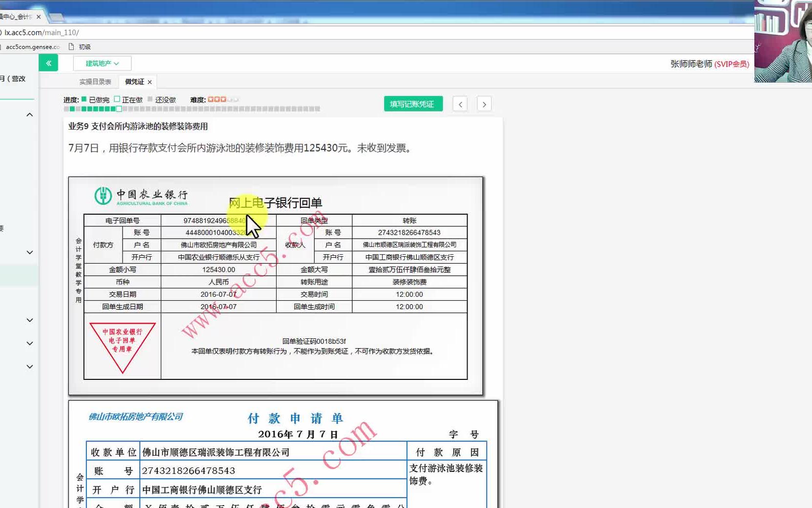
Task: Expand the bottom sidebar section chevron
Action: pos(29,366)
